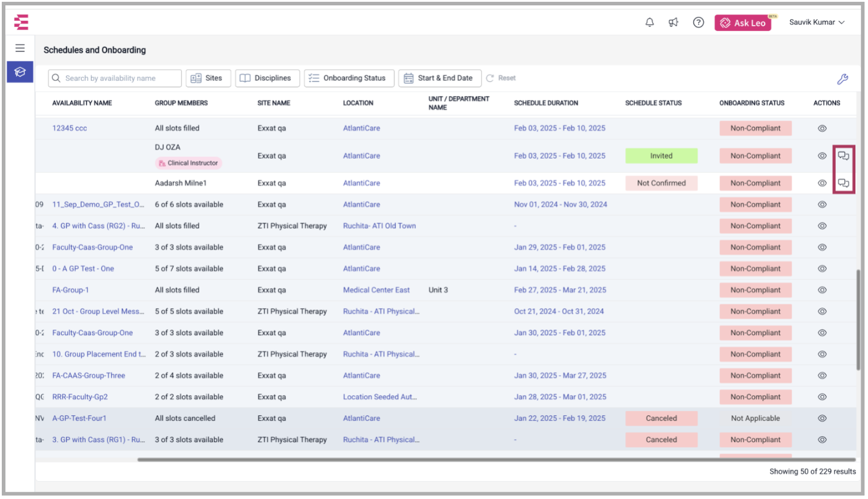This screenshot has width=868, height=499.
Task: Click the Search by availability name field
Action: point(115,78)
